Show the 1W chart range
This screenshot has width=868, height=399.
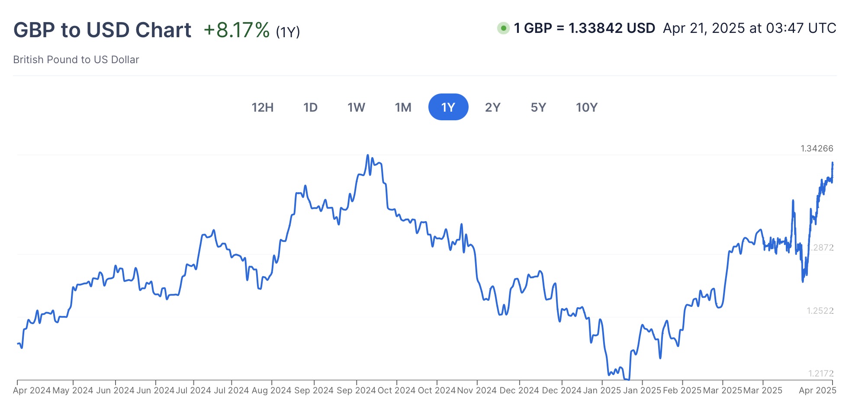pyautogui.click(x=356, y=107)
